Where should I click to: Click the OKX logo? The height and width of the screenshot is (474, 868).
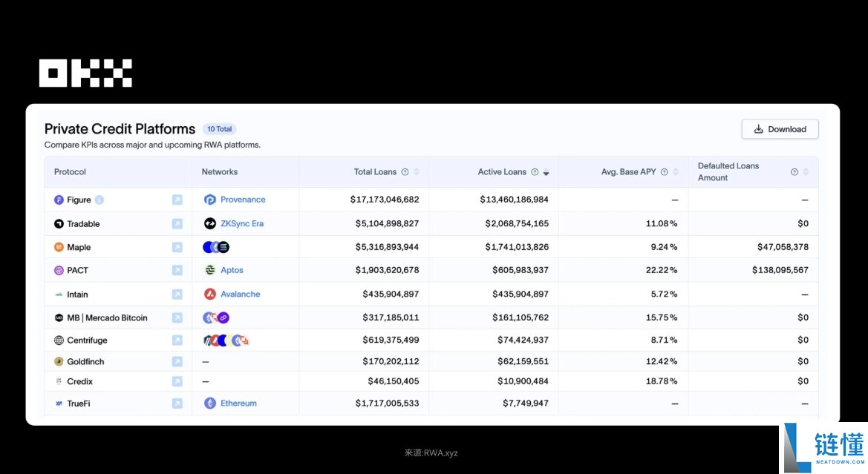click(x=85, y=73)
